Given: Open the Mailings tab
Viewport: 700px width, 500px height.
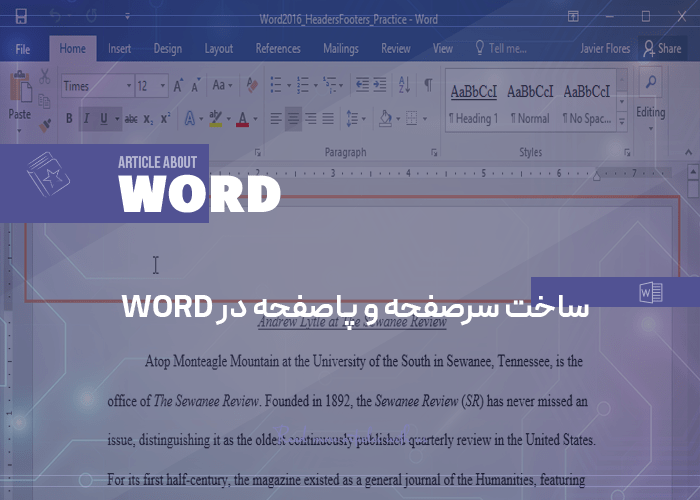Looking at the screenshot, I should point(341,49).
